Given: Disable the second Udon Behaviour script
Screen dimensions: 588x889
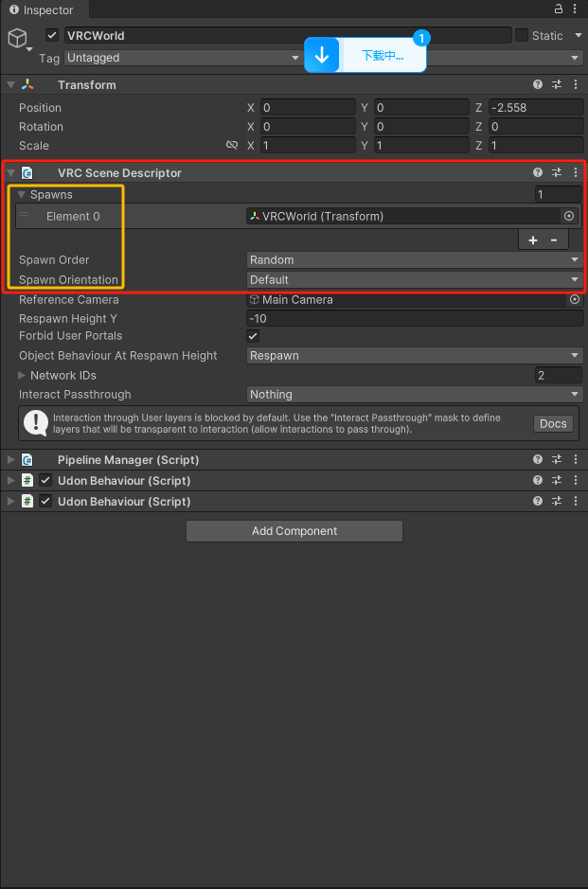Looking at the screenshot, I should pyautogui.click(x=45, y=501).
